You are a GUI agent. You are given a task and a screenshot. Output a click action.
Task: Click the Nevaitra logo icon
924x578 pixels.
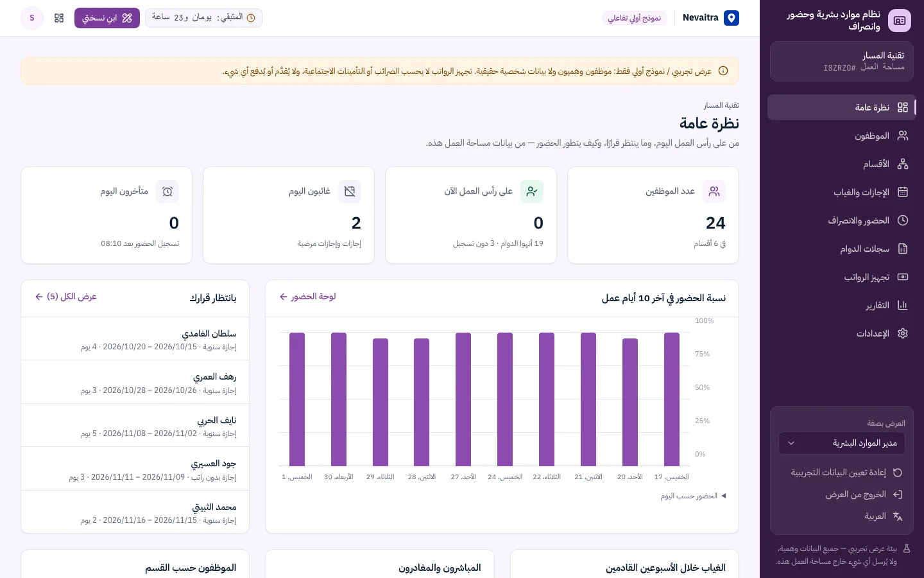coord(732,18)
